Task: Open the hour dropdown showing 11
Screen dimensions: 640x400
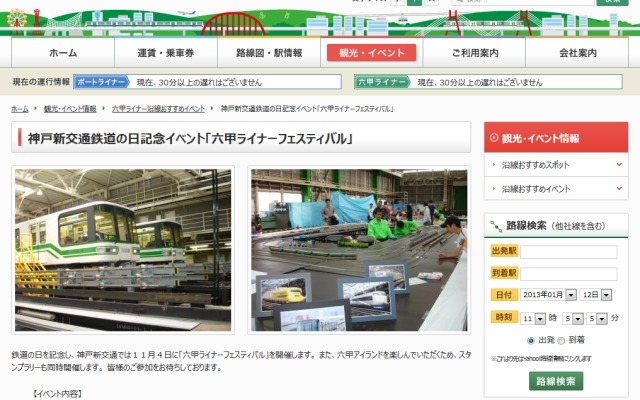Action: [533, 318]
